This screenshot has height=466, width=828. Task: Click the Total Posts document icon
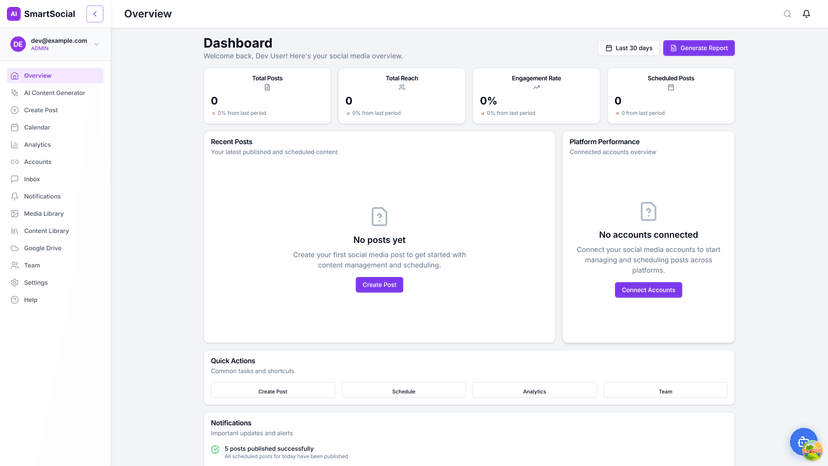267,88
